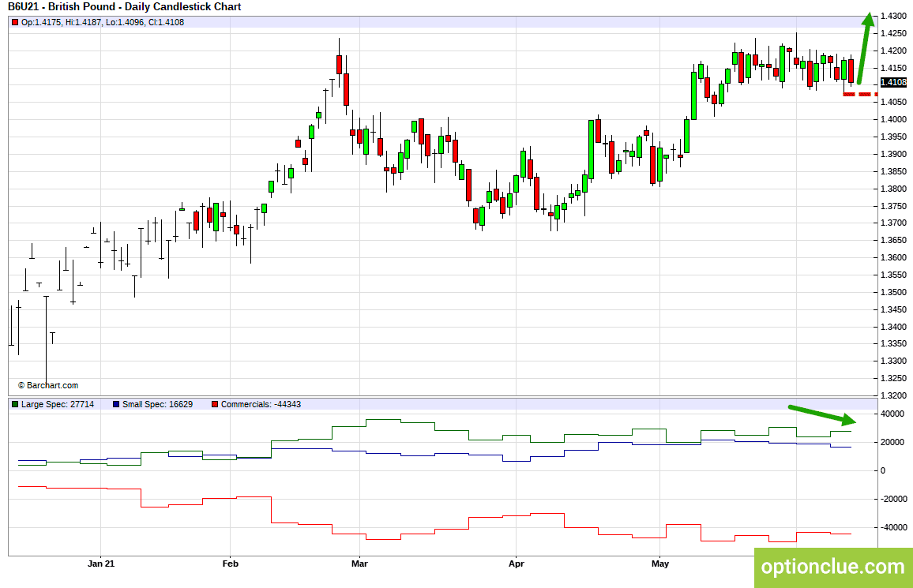Click the Large Spec: 27714 legend label
This screenshot has height=588, width=913.
click(58, 404)
